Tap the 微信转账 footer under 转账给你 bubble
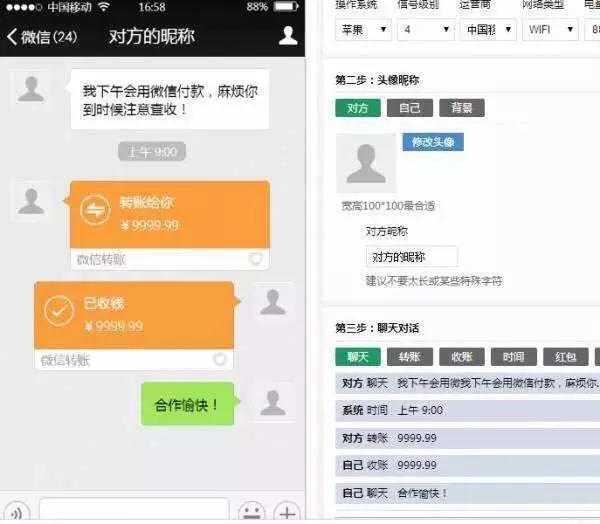 [170, 260]
